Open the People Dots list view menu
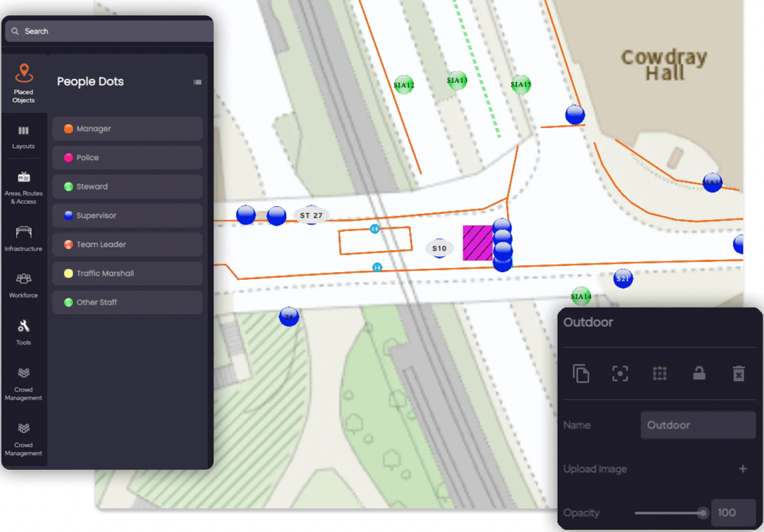This screenshot has height=532, width=764. [197, 82]
